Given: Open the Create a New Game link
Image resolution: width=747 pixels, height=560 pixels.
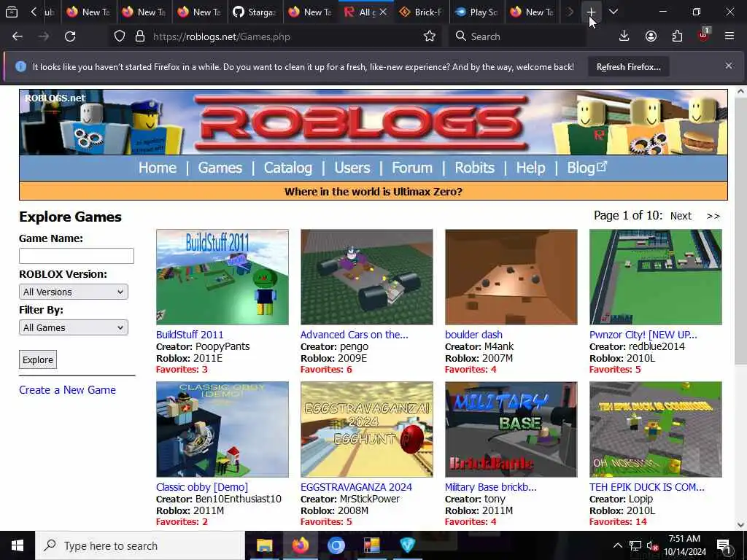Looking at the screenshot, I should [68, 389].
